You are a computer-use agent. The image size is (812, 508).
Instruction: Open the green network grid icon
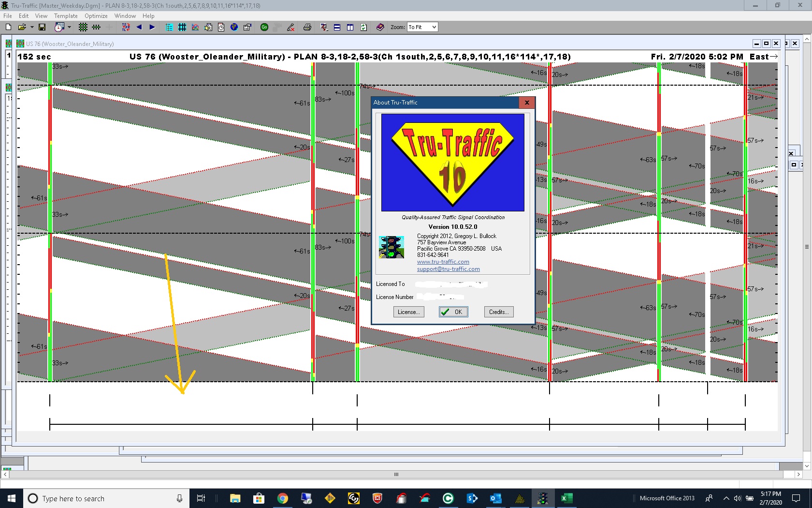coord(83,27)
